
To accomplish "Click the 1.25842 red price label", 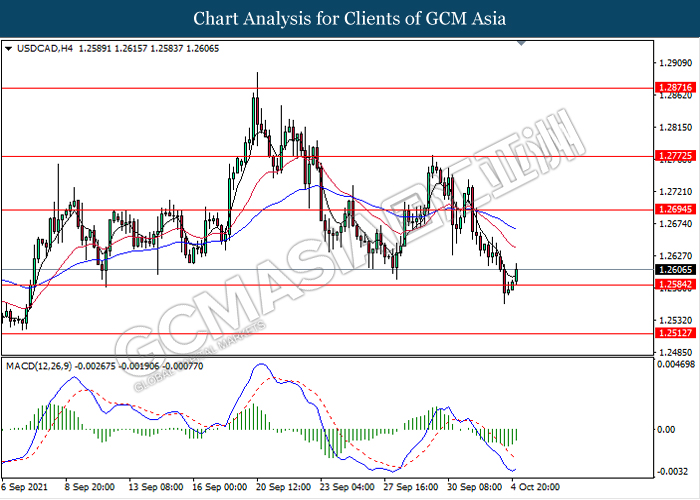I will (675, 284).
